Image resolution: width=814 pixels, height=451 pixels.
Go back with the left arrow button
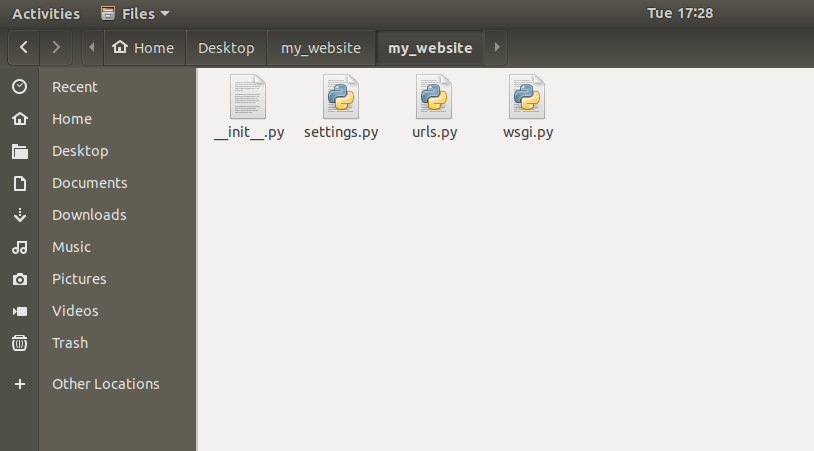[24, 47]
